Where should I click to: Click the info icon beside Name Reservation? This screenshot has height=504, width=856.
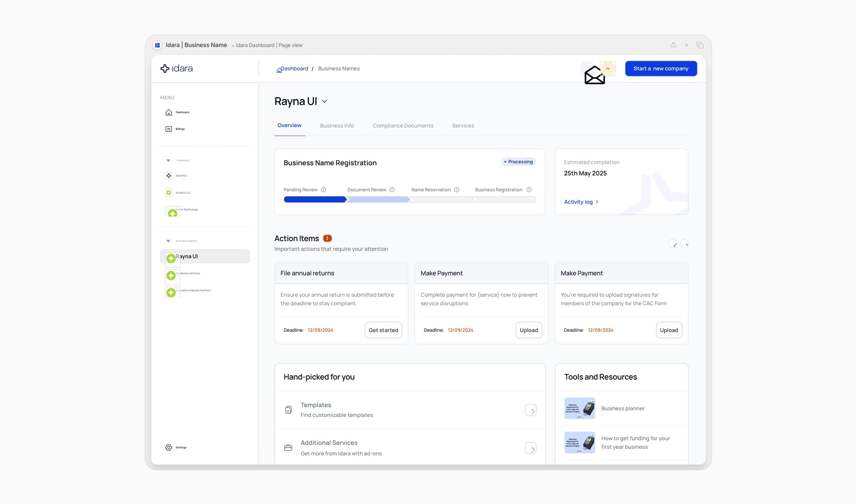[457, 190]
